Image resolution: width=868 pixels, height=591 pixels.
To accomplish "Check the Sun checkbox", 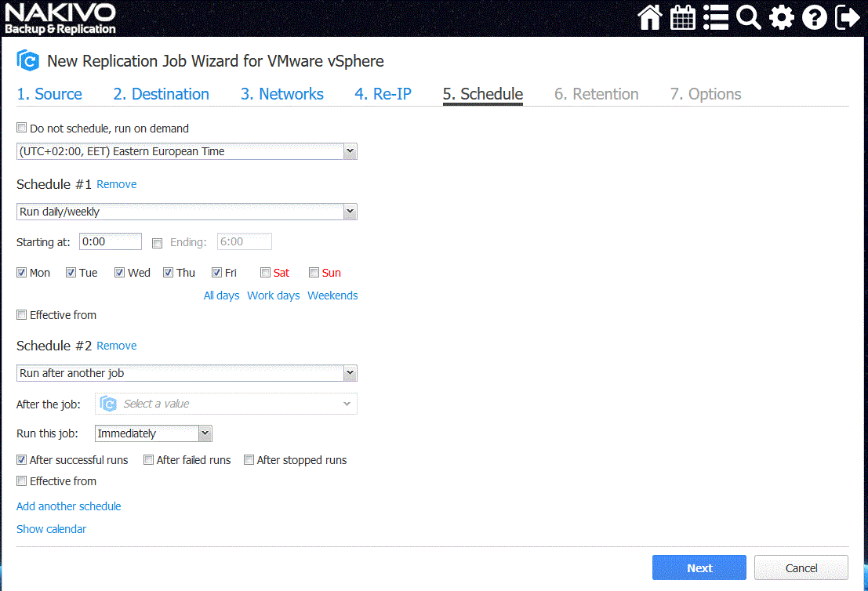I will click(314, 272).
